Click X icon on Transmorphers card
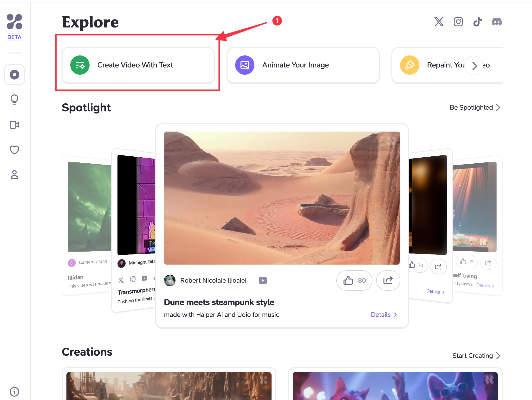Screen dimensions: 532x400 (x=121, y=280)
